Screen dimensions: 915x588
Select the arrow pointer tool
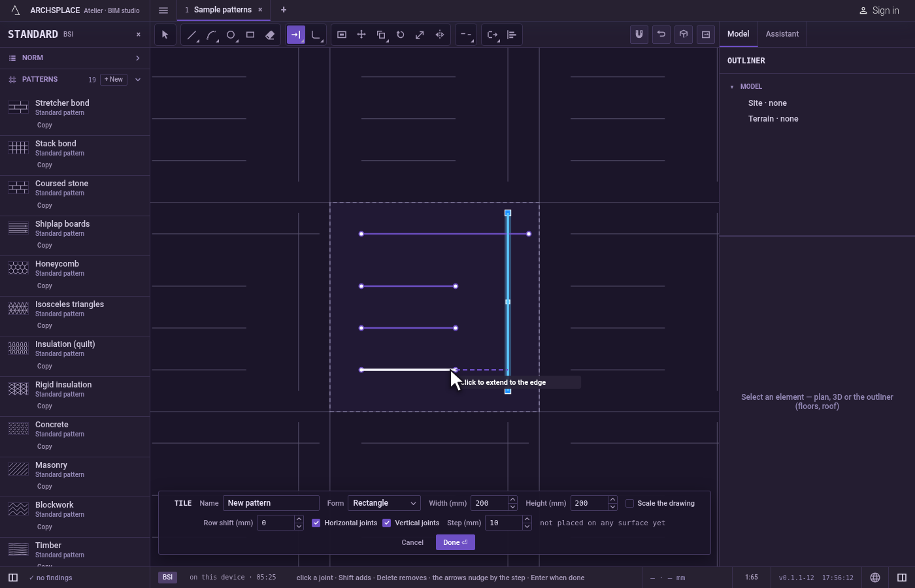tap(165, 35)
